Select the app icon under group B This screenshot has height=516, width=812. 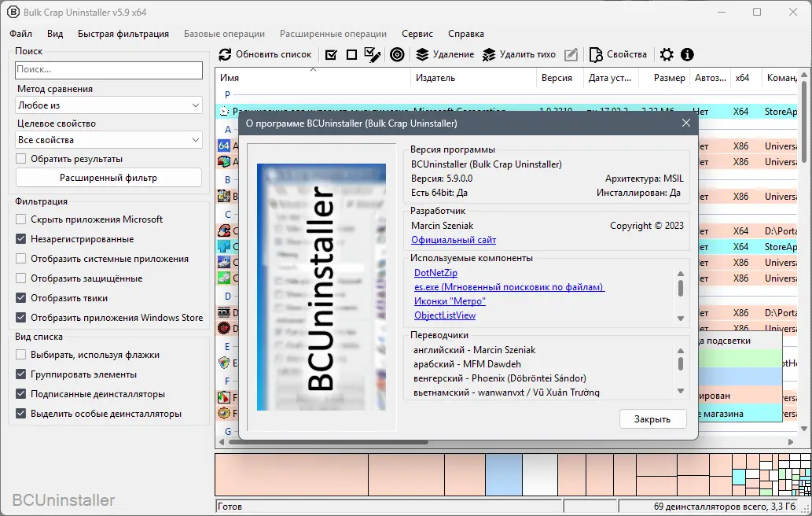224,197
